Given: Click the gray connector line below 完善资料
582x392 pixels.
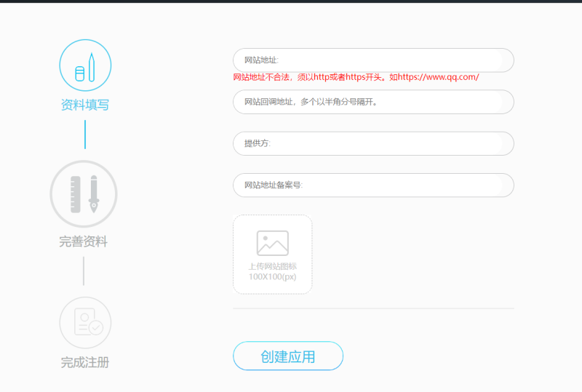Looking at the screenshot, I should (84, 271).
